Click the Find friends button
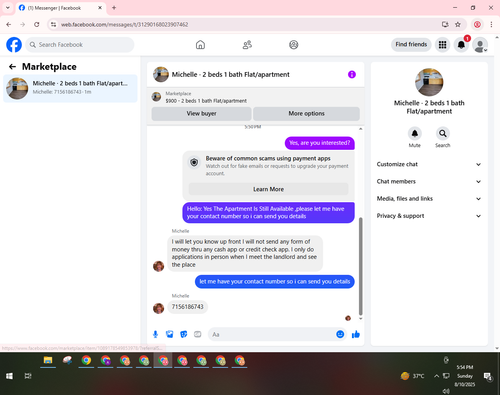 [411, 44]
